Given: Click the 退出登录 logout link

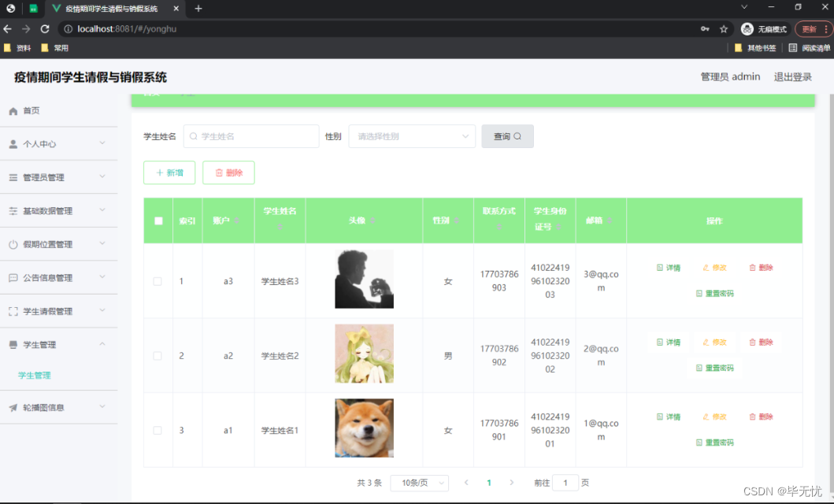Looking at the screenshot, I should [792, 76].
